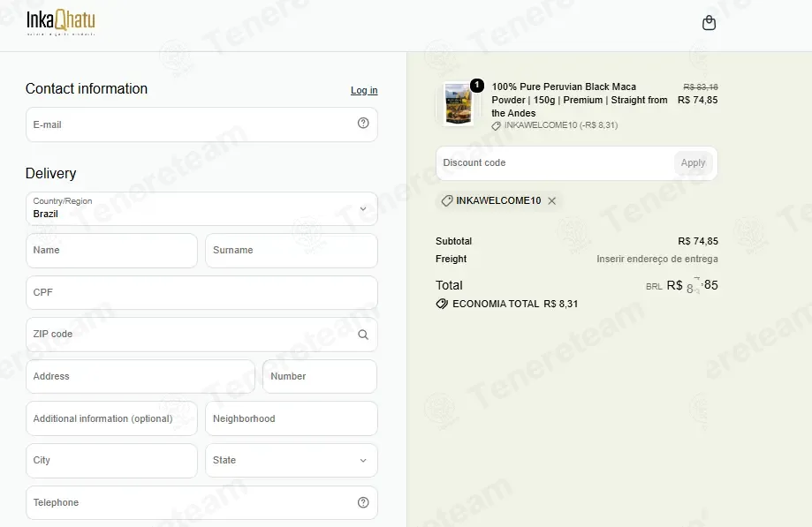
Task: Click into the Name field
Action: [111, 251]
